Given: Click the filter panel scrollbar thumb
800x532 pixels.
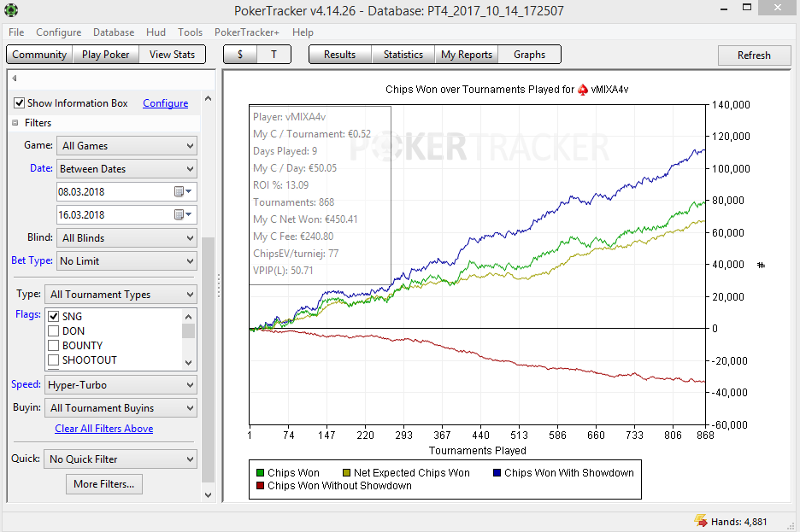Looking at the screenshot, I should (209, 360).
